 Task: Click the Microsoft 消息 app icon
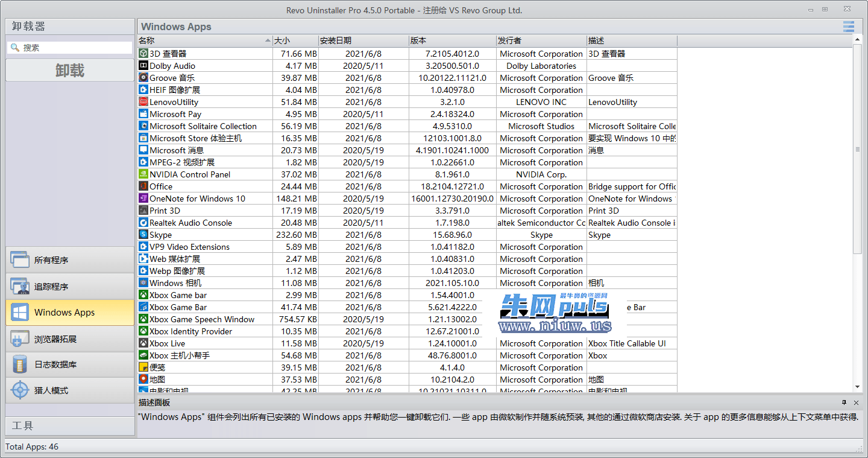point(143,150)
